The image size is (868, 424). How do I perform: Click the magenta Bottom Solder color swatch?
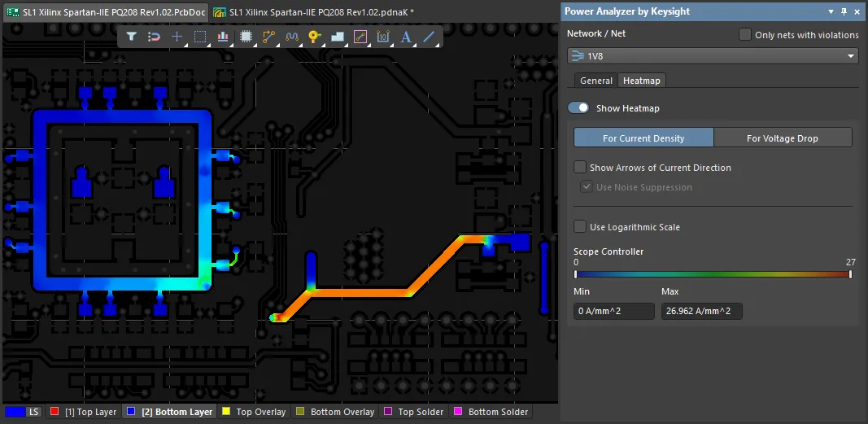coord(458,411)
